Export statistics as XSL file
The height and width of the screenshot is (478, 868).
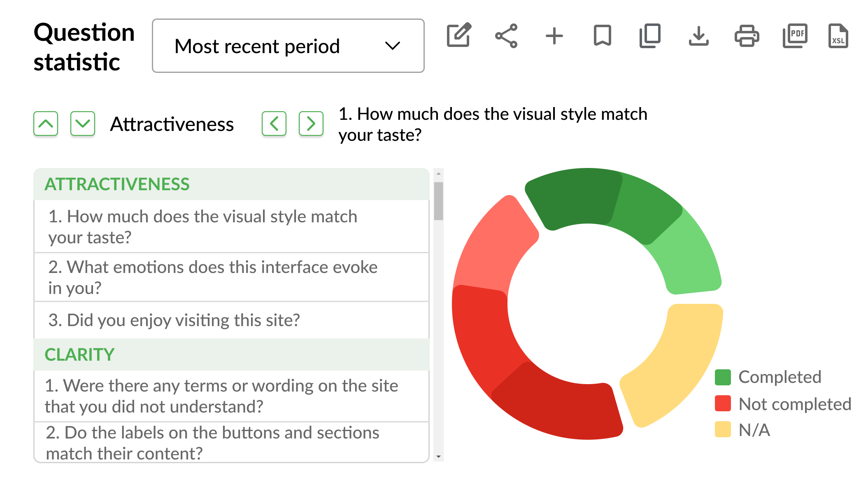[x=838, y=36]
